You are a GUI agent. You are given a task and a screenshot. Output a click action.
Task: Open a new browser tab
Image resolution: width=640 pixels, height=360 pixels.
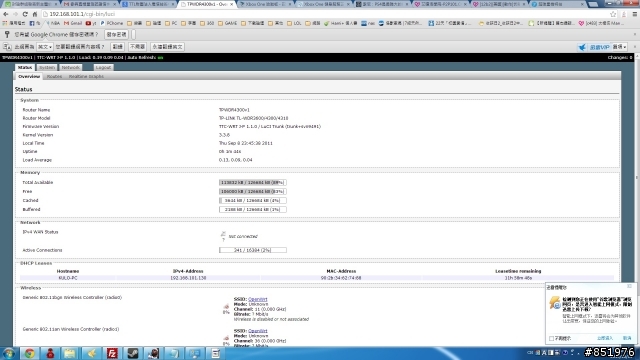(x=593, y=4)
